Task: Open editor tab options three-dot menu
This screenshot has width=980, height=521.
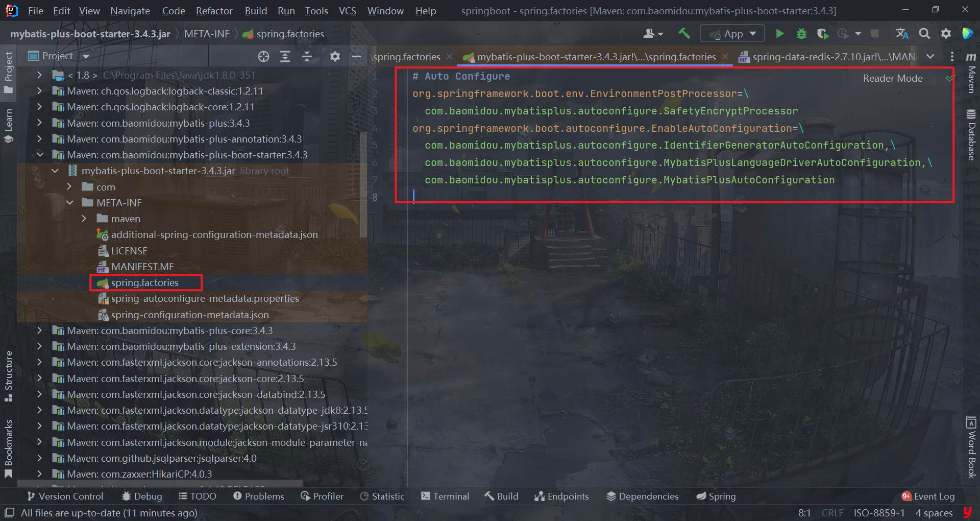Action: [x=952, y=57]
